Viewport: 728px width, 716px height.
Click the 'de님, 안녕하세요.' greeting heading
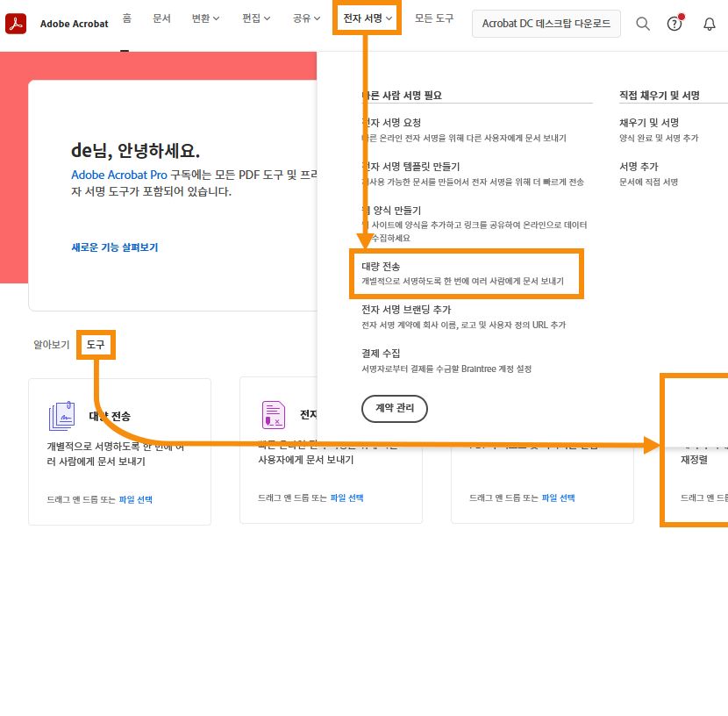[x=135, y=150]
